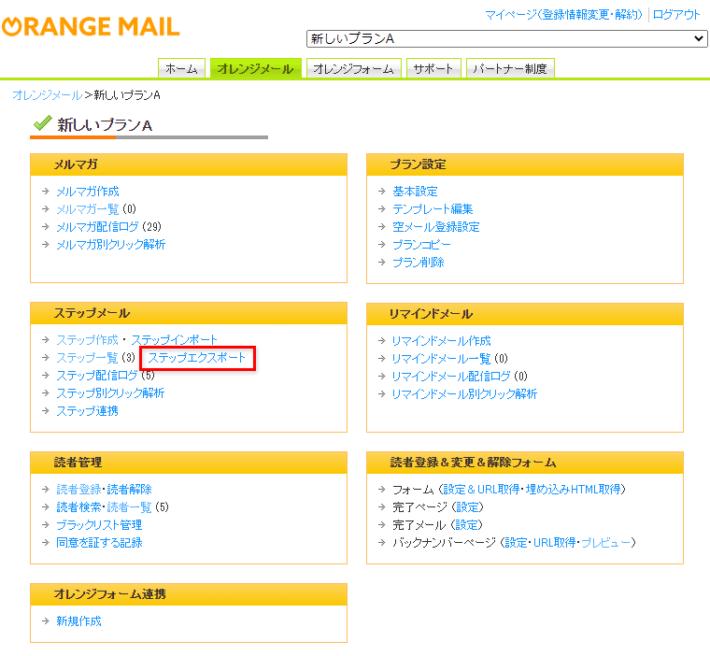View リマインドメール配信ログ

point(451,376)
